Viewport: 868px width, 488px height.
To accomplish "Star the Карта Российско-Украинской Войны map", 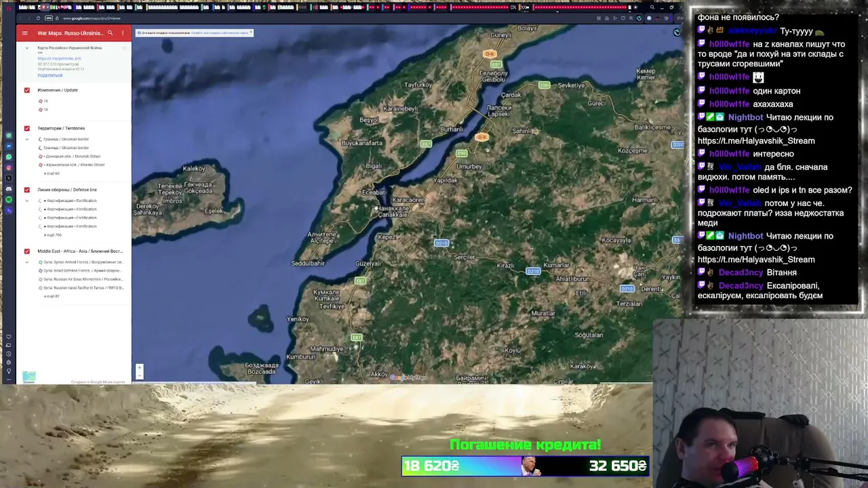I will [125, 48].
